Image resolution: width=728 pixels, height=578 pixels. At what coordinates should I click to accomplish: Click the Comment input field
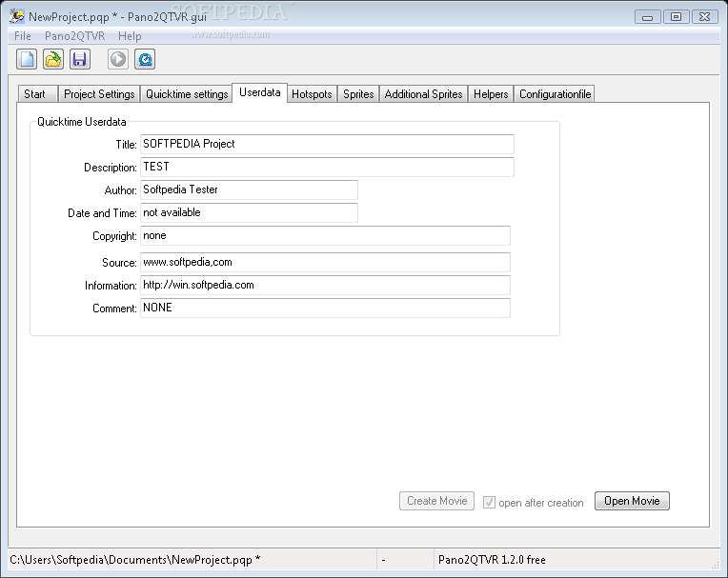tap(325, 308)
